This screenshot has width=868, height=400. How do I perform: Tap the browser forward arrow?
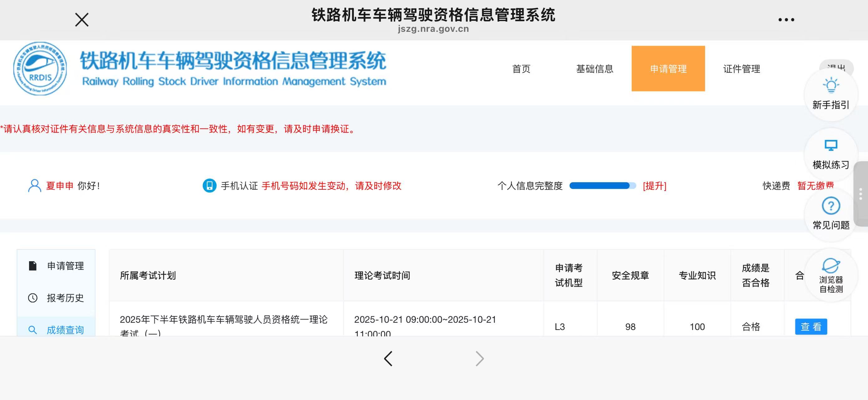coord(479,358)
